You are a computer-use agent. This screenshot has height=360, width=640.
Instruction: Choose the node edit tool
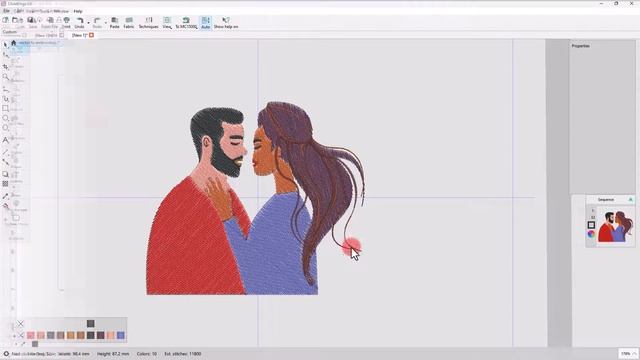tap(5, 55)
